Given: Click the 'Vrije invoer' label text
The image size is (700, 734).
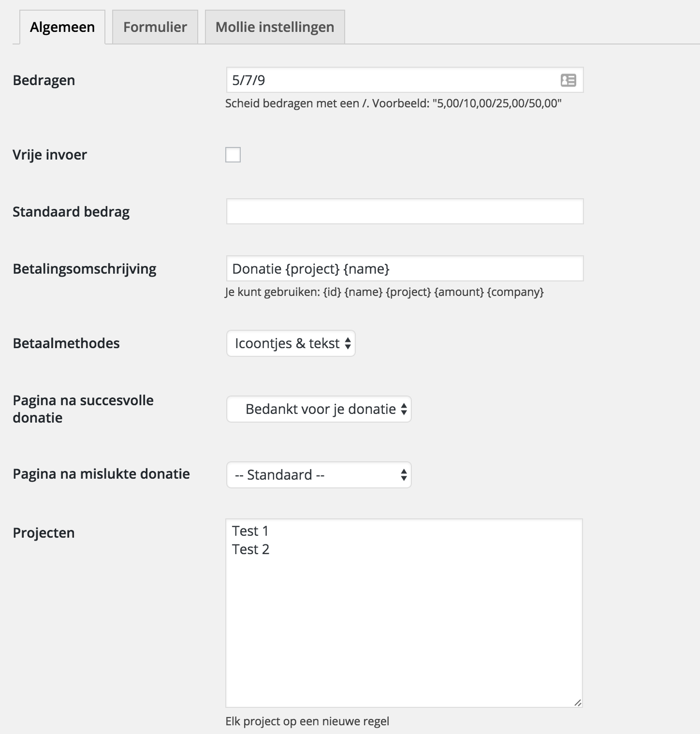Looking at the screenshot, I should tap(50, 155).
